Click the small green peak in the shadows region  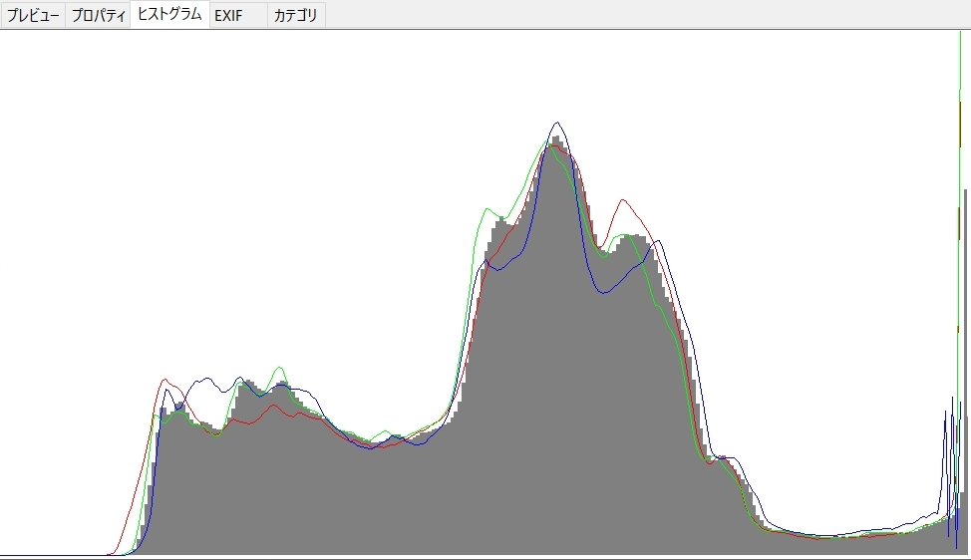coord(279,368)
